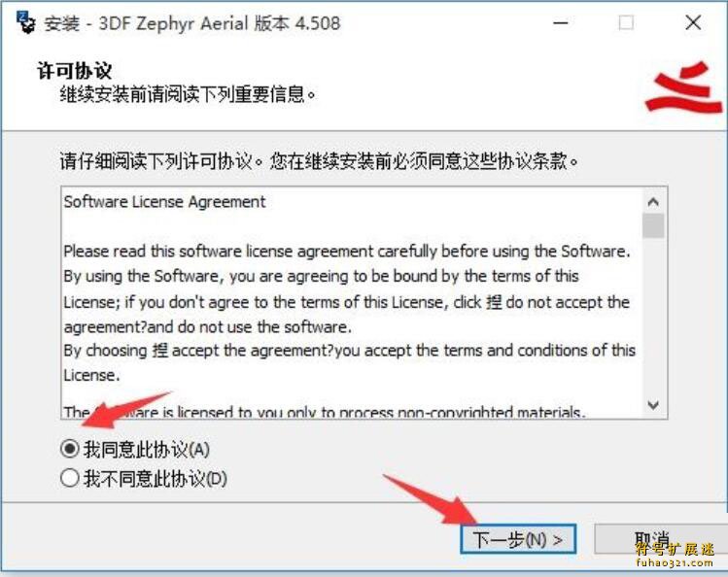Select the 我不同意此协议(D) radio button
728x577 pixels.
click(x=70, y=478)
